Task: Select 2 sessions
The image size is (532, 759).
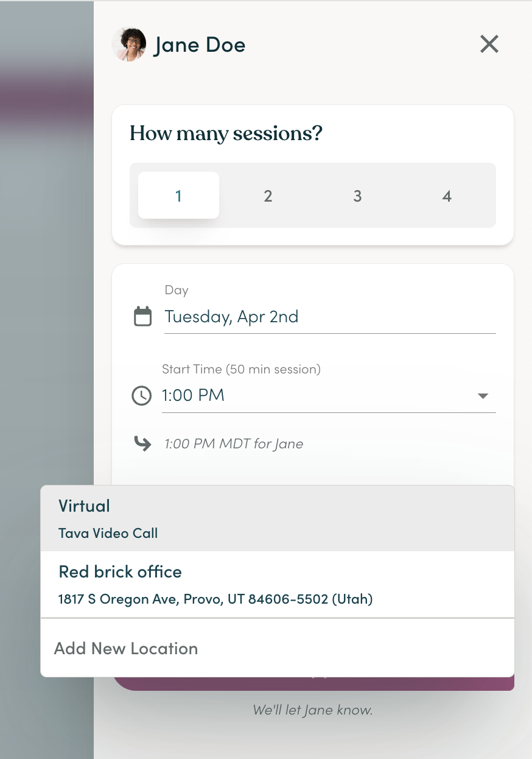Action: tap(268, 196)
